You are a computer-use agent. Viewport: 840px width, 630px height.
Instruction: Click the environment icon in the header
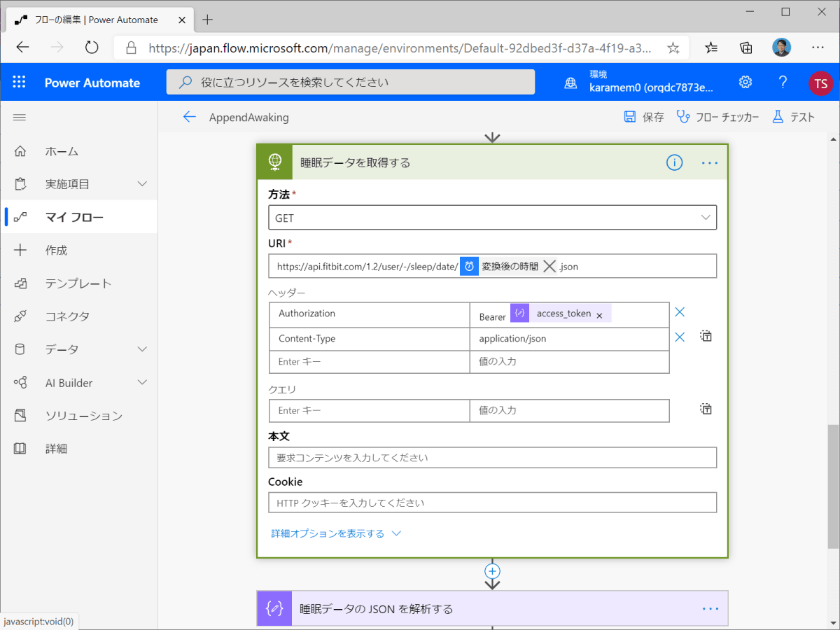point(571,83)
